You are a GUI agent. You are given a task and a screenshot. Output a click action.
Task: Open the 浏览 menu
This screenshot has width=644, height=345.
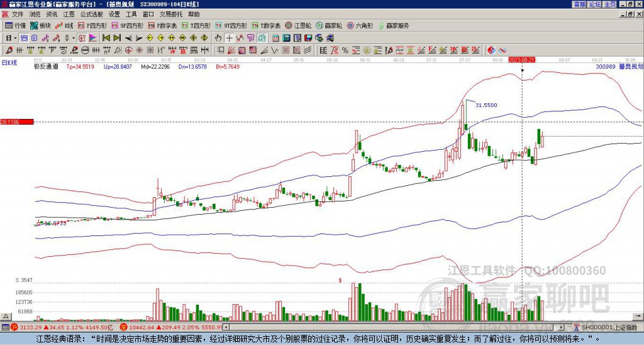35,14
